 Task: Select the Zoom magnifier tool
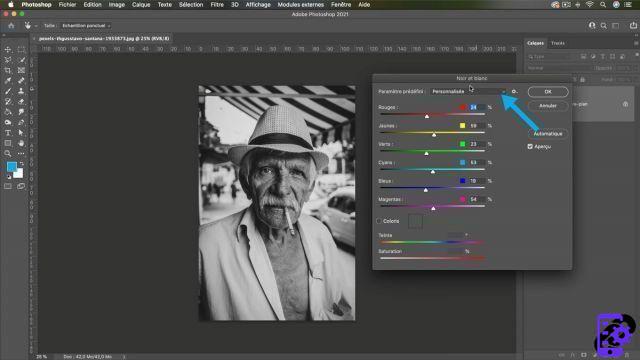8,153
